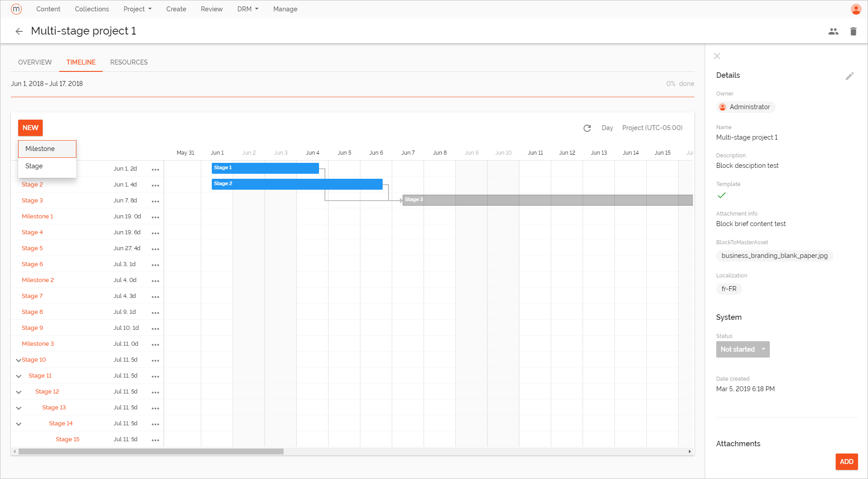Collapse Stage 11 using its chevron

tap(19, 376)
